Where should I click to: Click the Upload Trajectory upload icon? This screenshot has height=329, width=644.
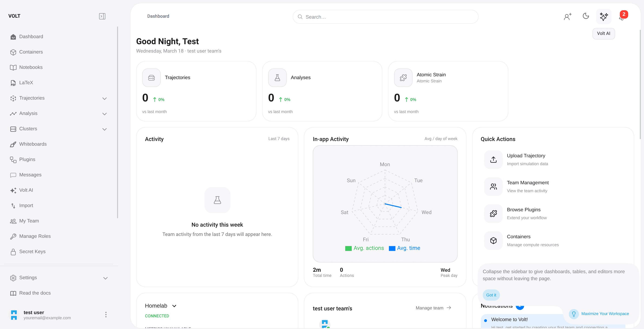point(493,160)
